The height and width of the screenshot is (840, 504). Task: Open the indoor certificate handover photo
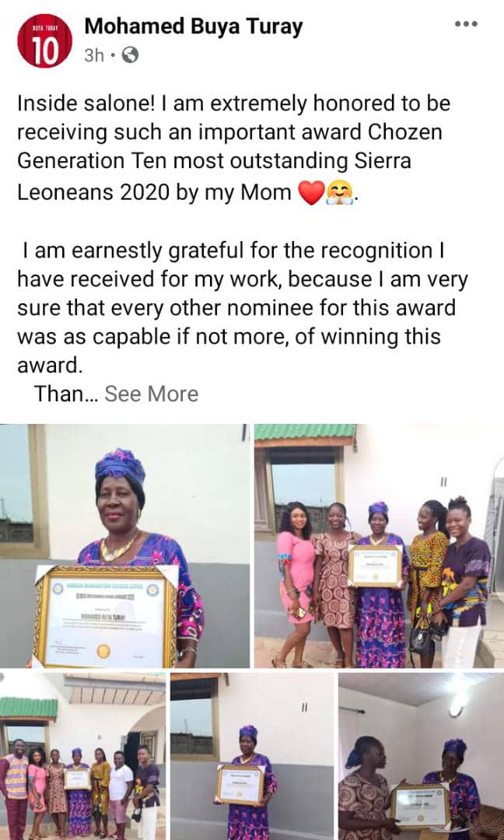[x=421, y=756]
